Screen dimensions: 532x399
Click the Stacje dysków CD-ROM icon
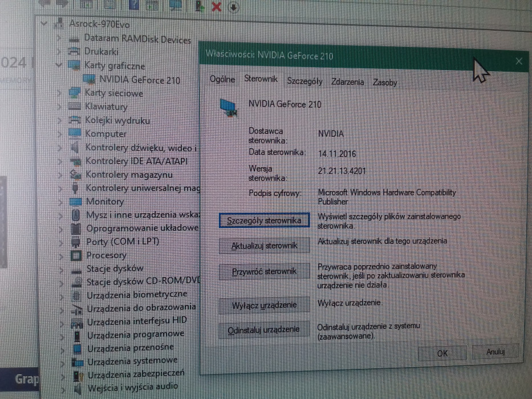coord(77,282)
